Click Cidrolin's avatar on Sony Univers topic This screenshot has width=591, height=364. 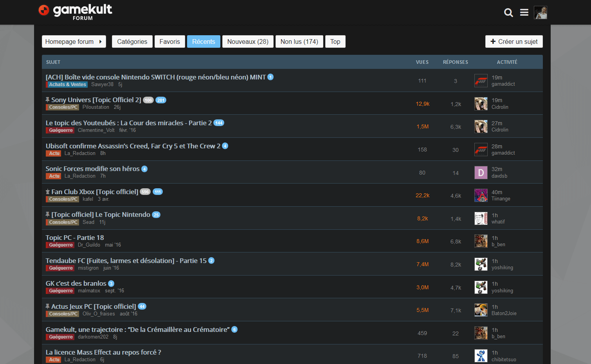point(481,103)
